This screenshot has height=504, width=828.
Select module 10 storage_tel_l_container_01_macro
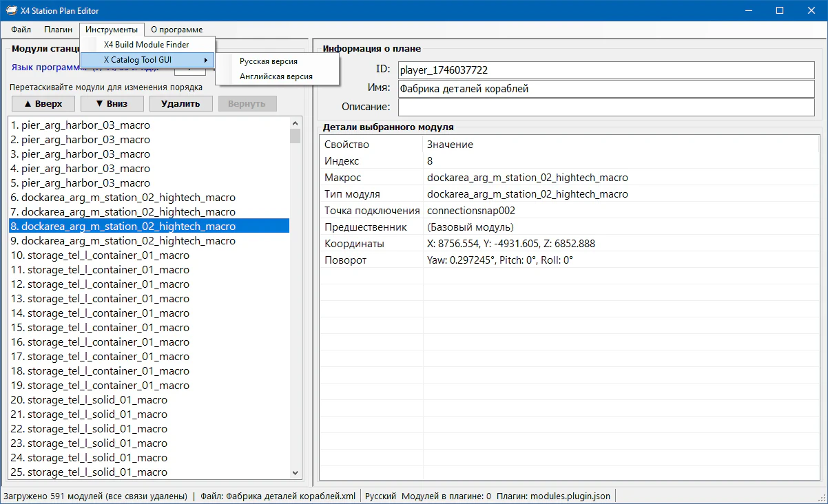pyautogui.click(x=99, y=255)
